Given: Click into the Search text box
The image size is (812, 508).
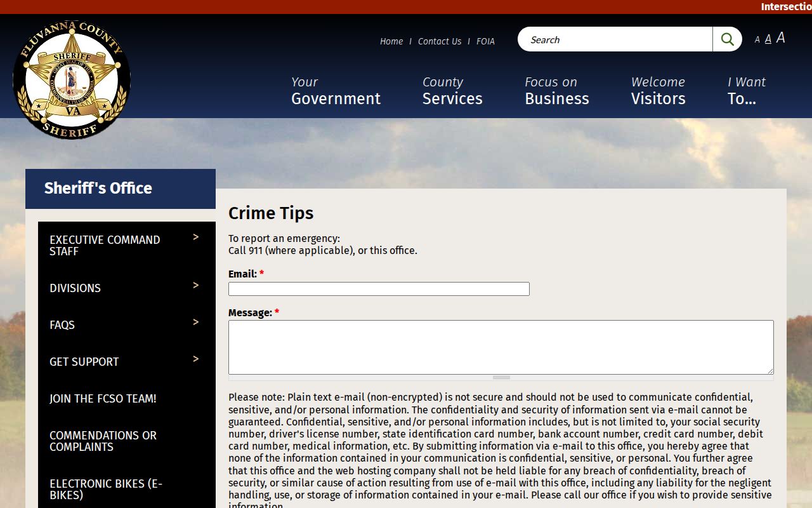Looking at the screenshot, I should [x=615, y=39].
